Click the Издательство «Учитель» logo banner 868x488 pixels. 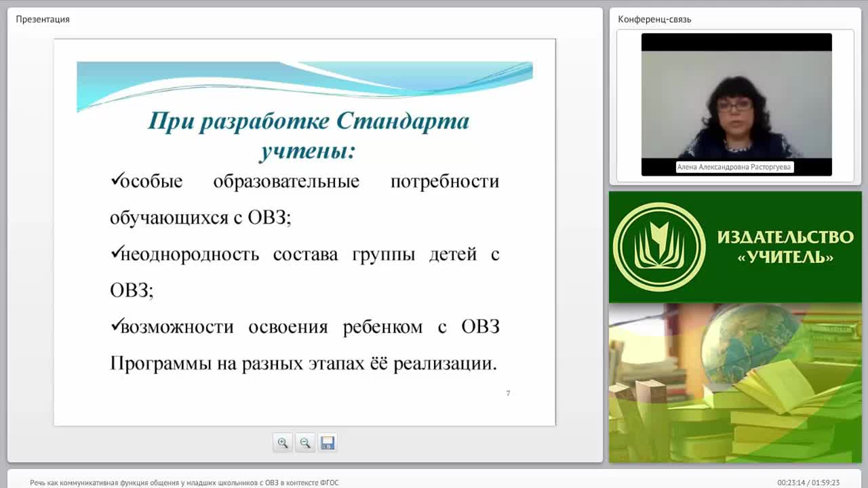[735, 247]
